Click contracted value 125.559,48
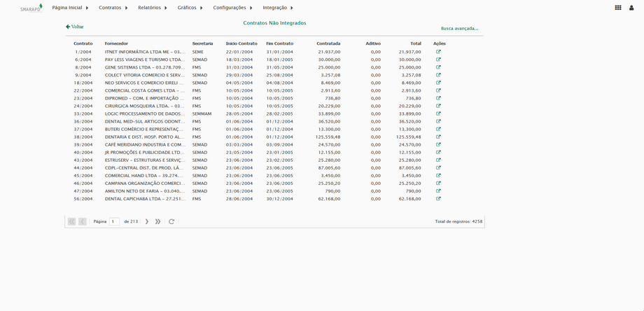 click(328, 137)
